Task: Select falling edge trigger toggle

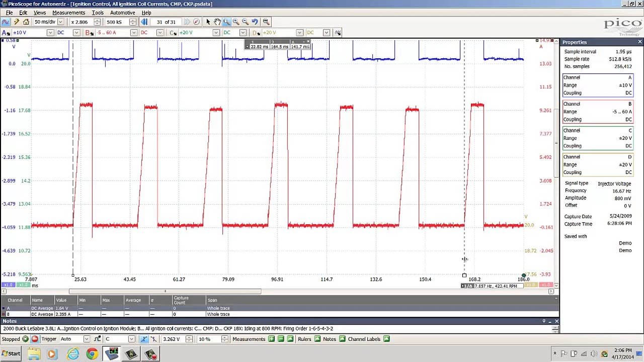Action: click(154, 339)
